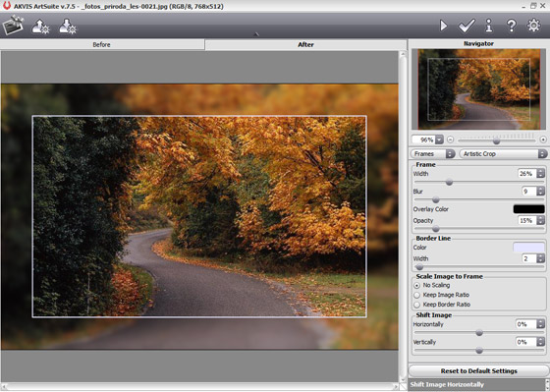The image size is (550, 392).
Task: Click the Border Line Width slider handle
Action: click(x=419, y=267)
